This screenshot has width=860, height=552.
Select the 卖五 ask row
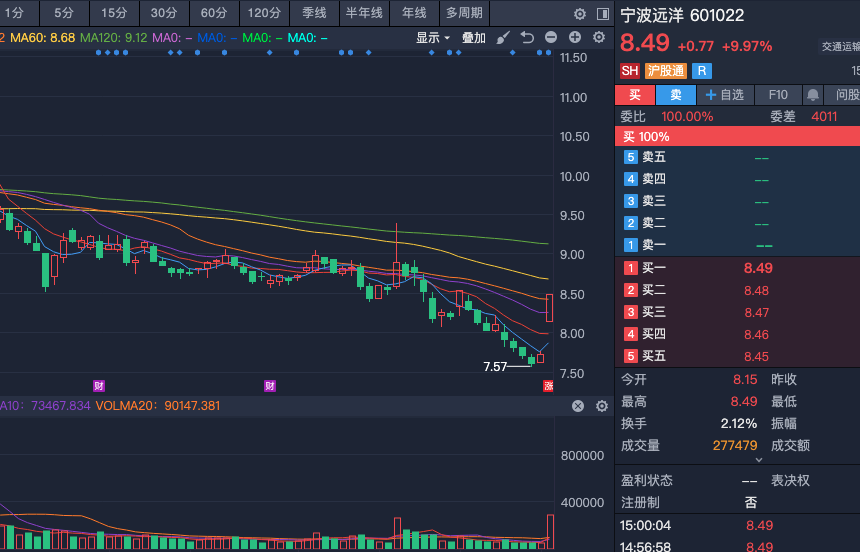pos(737,157)
